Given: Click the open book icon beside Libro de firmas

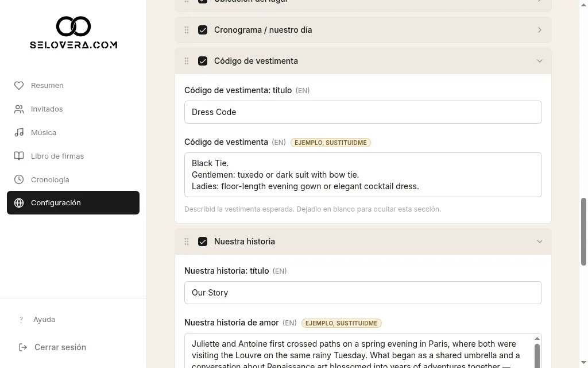Looking at the screenshot, I should [x=19, y=156].
